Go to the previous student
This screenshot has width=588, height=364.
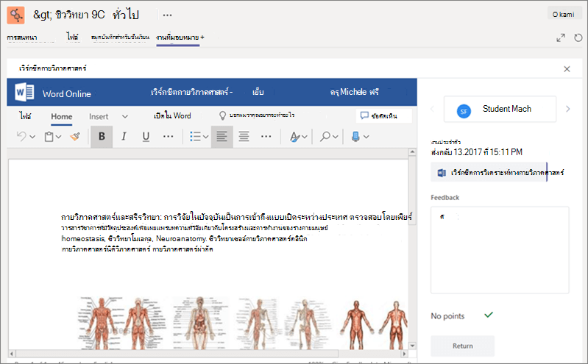432,109
